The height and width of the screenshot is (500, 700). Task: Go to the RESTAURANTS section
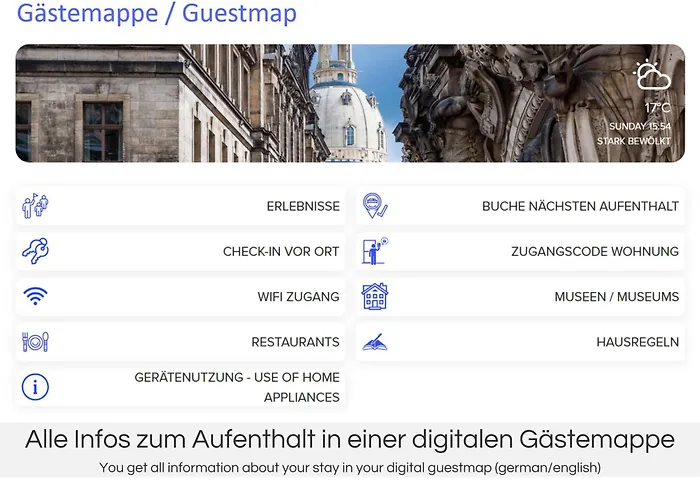click(295, 342)
